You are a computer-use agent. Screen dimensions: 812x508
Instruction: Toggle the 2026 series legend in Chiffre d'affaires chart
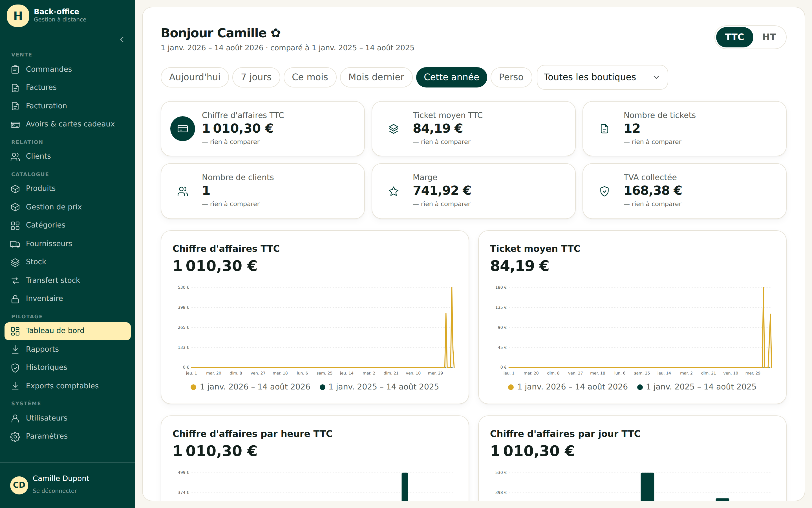250,387
